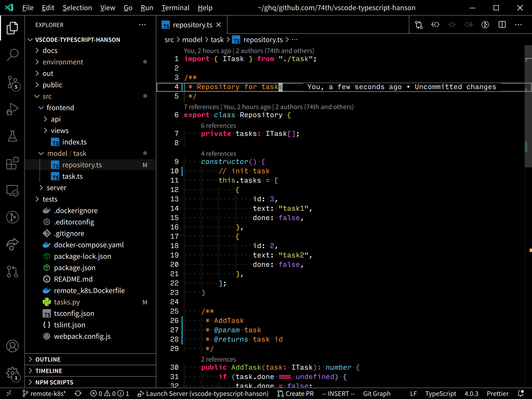Click the Git Graph status button
The width and height of the screenshot is (532, 399).
coord(376,394)
